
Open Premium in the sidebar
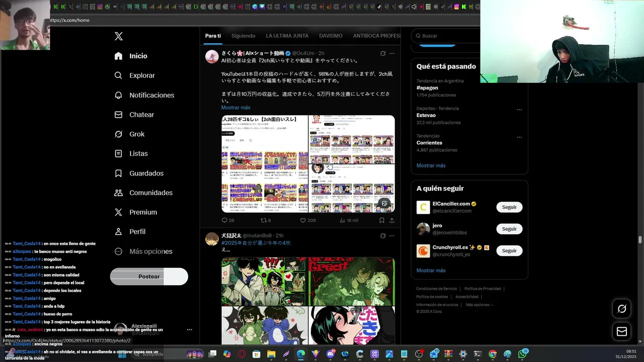click(136, 212)
